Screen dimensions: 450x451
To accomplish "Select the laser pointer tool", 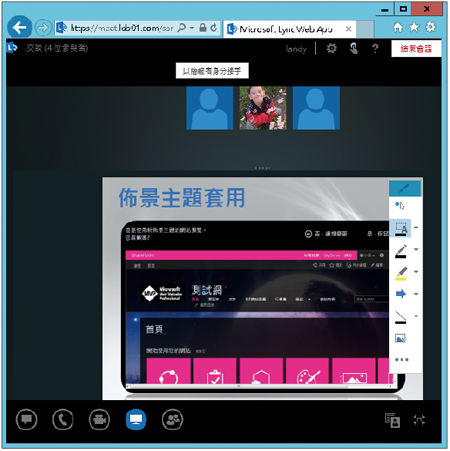I will 400,205.
